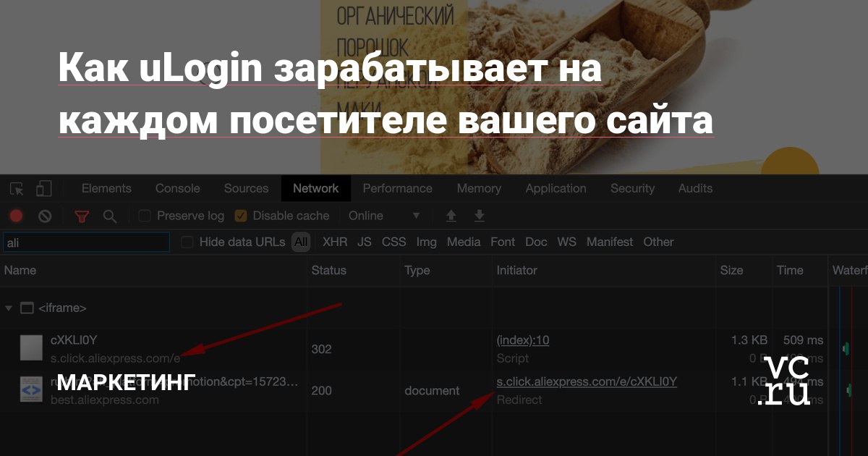Screen dimensions: 868x456
Task: Click the import HAR upload arrow
Action: [x=451, y=216]
